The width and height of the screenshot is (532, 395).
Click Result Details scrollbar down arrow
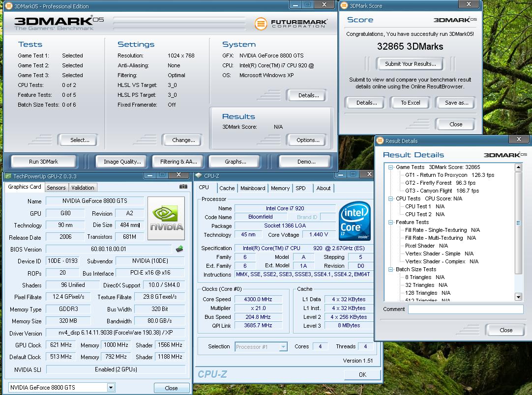tap(518, 297)
